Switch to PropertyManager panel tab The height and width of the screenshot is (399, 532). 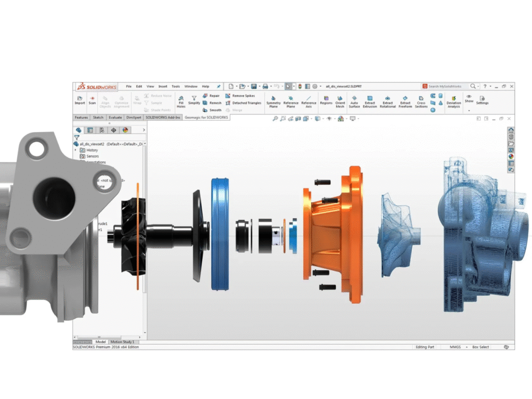pyautogui.click(x=90, y=130)
